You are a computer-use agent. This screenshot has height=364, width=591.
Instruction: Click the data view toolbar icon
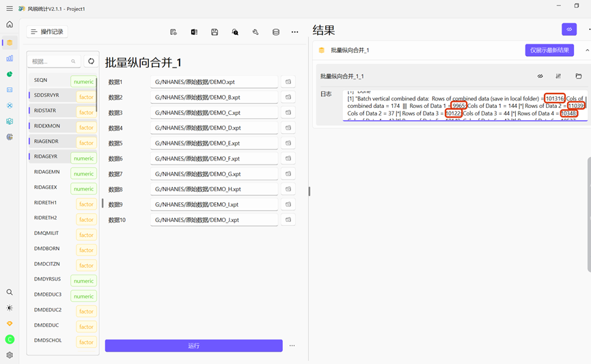pos(174,32)
